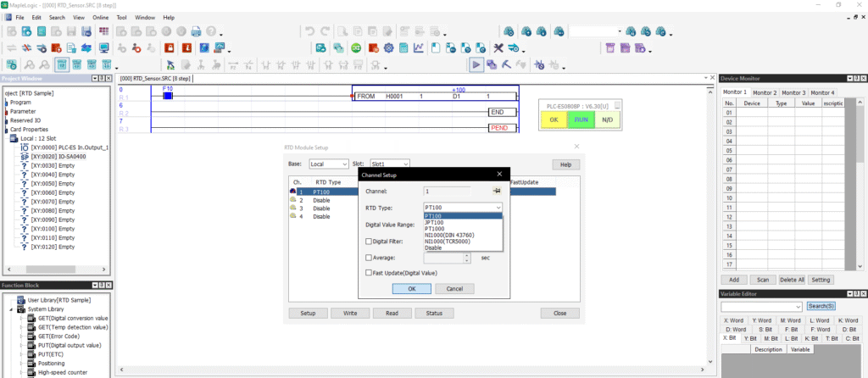This screenshot has height=378, width=868.
Task: Click the magnifier zoom icon in third toolbar
Action: (29, 64)
